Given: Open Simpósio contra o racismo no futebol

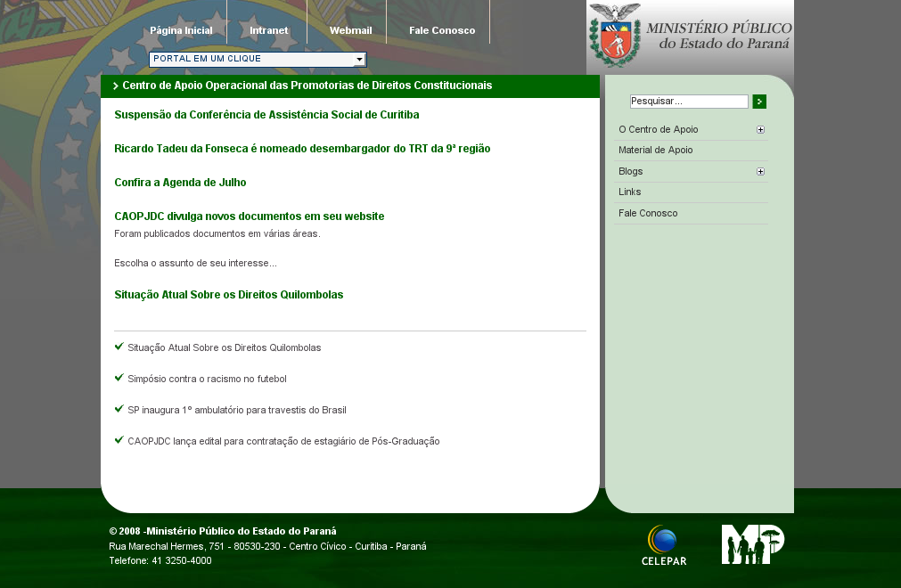Looking at the screenshot, I should pyautogui.click(x=207, y=380).
